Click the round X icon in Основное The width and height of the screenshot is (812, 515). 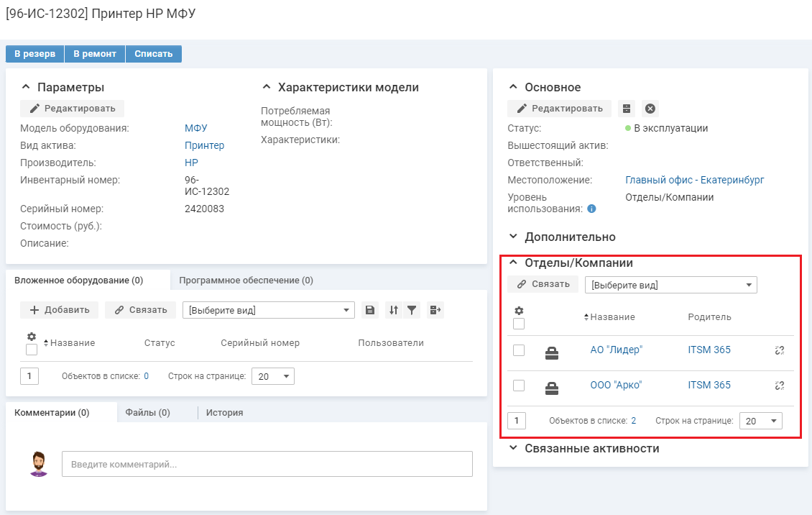(x=650, y=109)
